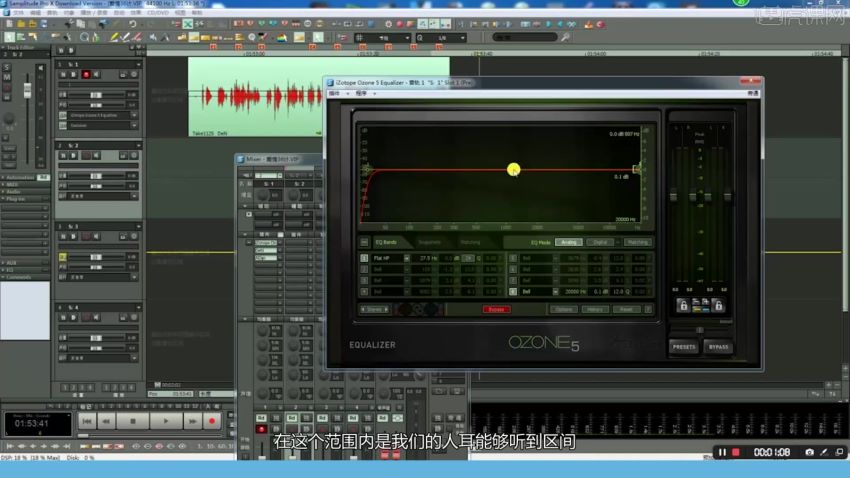Click the crossfade X icon in top toolbar
The width and height of the screenshot is (850, 478).
[188, 24]
